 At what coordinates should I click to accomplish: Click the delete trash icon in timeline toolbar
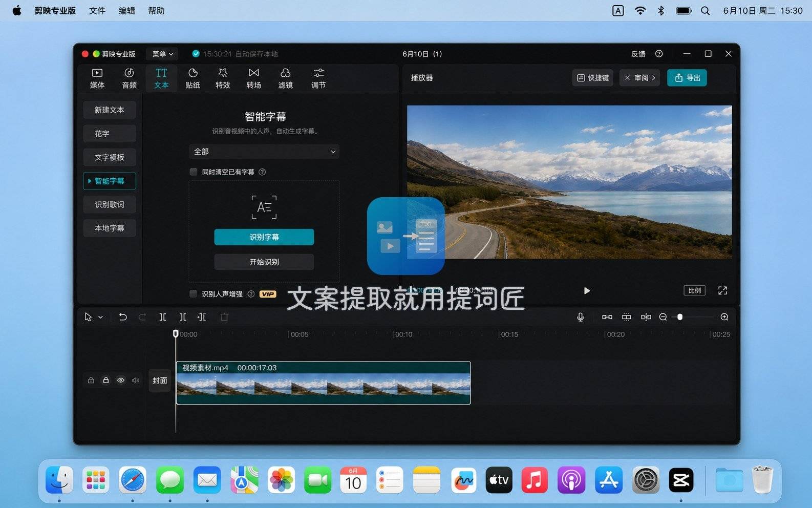[x=224, y=317]
